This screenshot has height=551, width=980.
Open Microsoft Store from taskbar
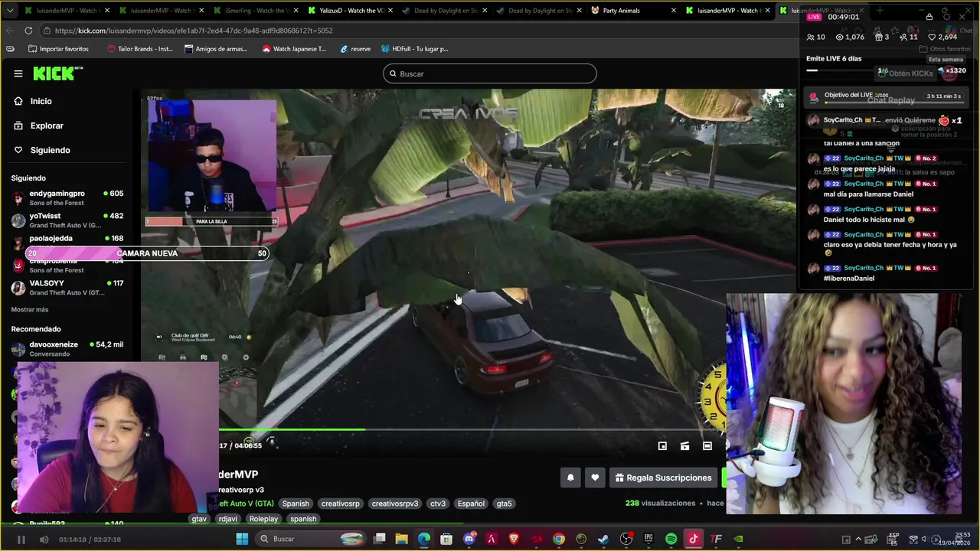[x=446, y=539]
